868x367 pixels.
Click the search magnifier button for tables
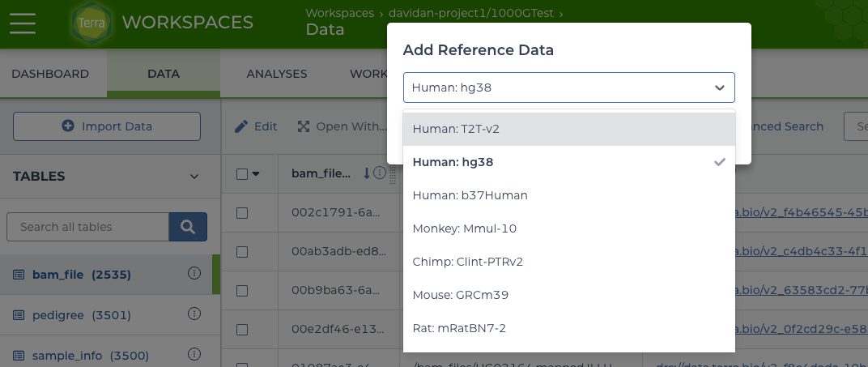pos(188,227)
